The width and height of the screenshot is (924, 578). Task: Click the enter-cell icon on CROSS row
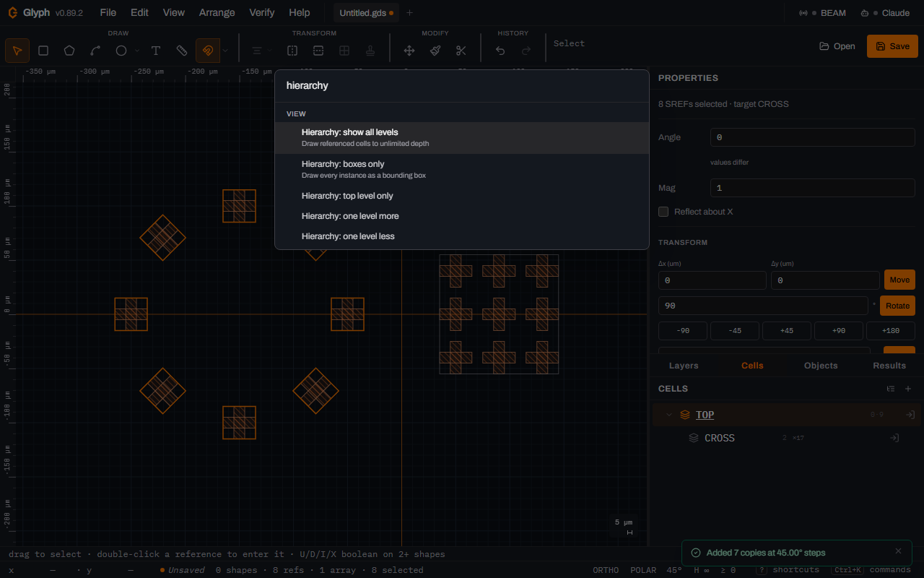tap(894, 438)
